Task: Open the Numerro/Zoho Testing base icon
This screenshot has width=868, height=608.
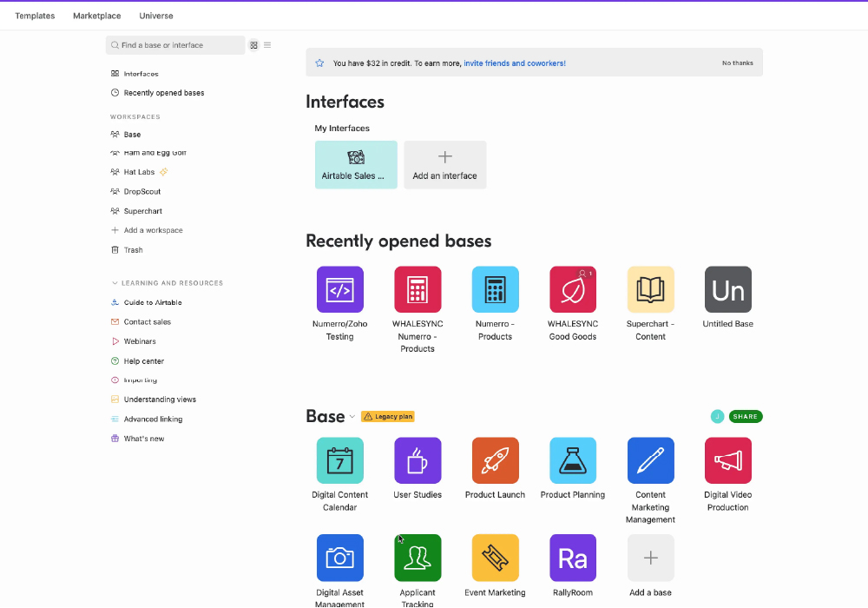Action: pos(339,289)
